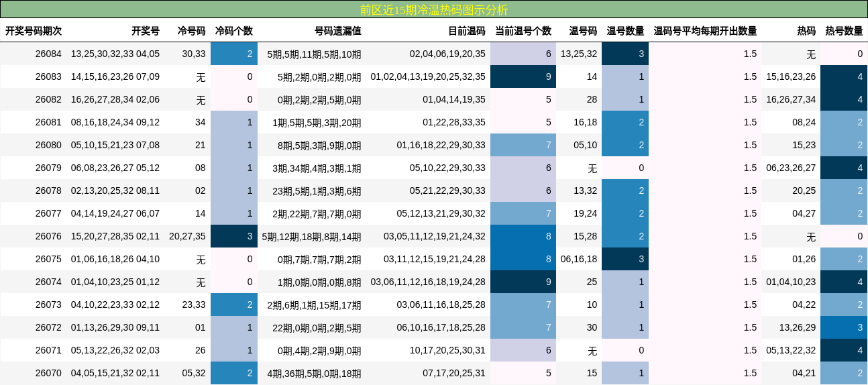Select winning numbers 08,16,18,24,34 09,12
The image size is (868, 385).
pyautogui.click(x=115, y=122)
